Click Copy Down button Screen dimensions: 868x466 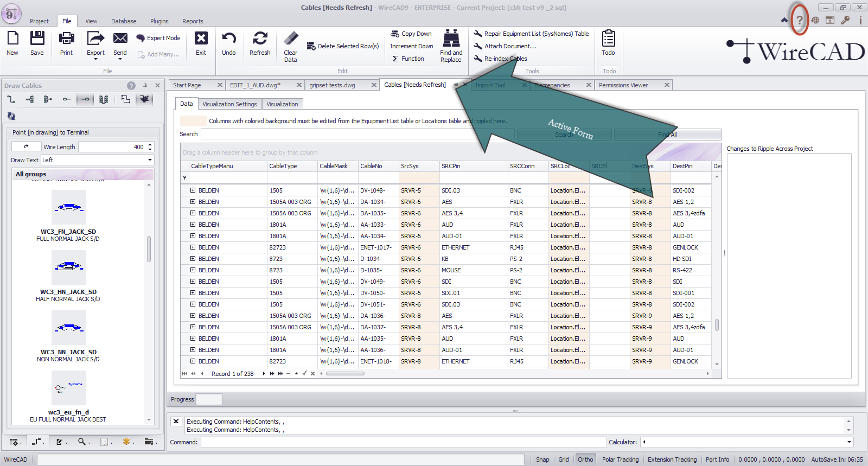click(x=411, y=34)
